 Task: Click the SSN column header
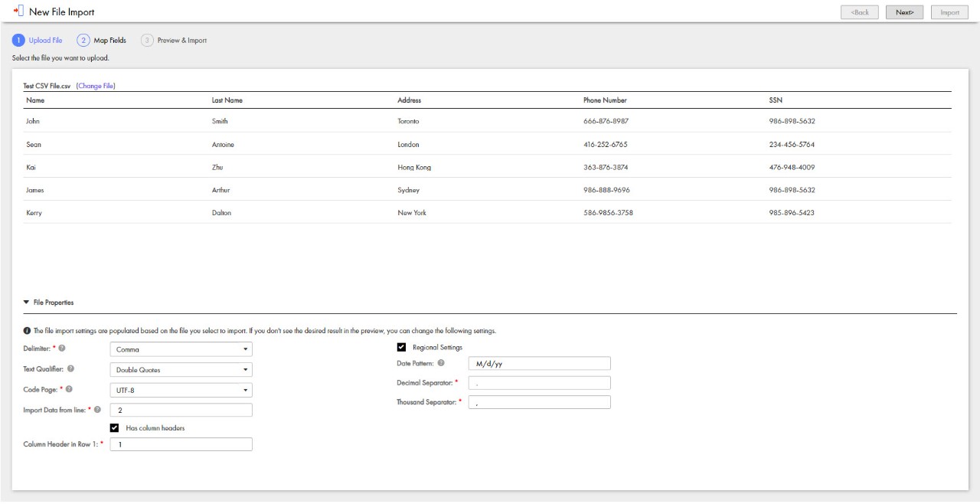(776, 100)
